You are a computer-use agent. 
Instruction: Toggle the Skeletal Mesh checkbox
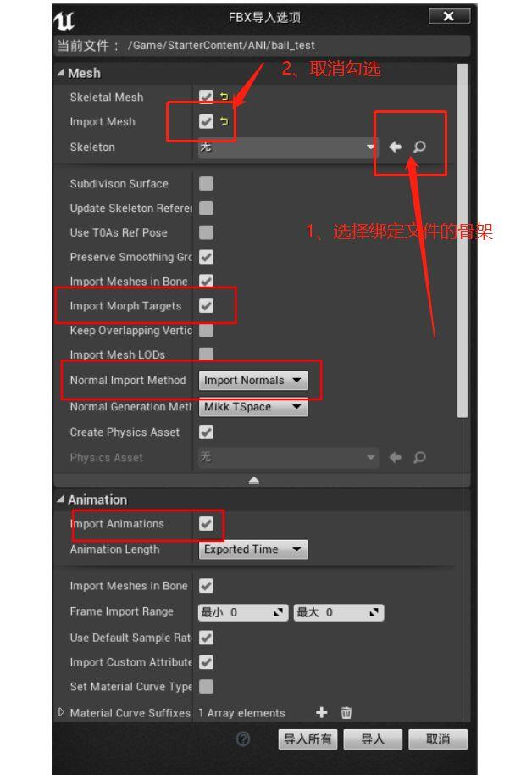[x=206, y=97]
